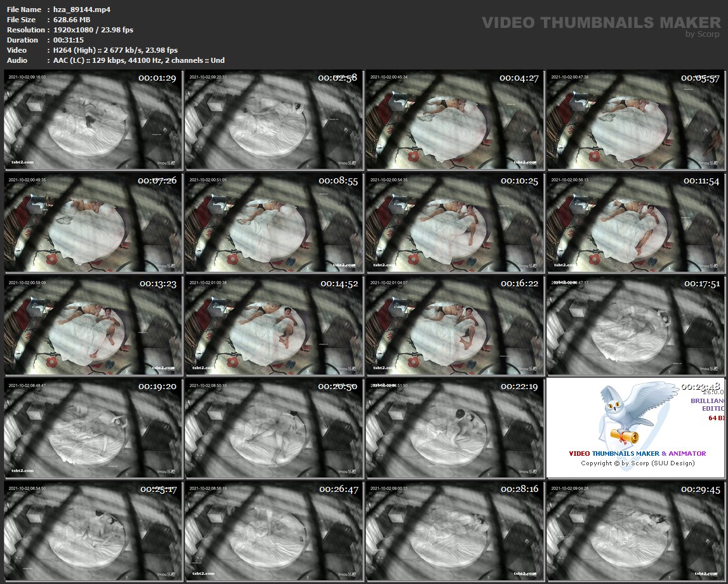
Task: Click the H264 (High) video codec line
Action: pos(116,50)
